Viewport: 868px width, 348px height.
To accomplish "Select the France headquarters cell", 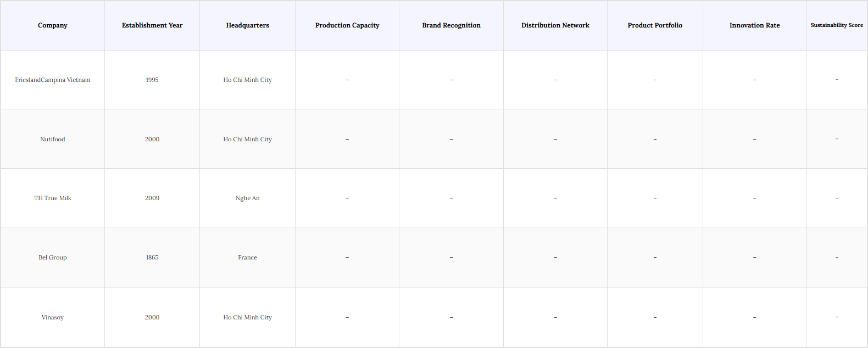I will point(247,257).
